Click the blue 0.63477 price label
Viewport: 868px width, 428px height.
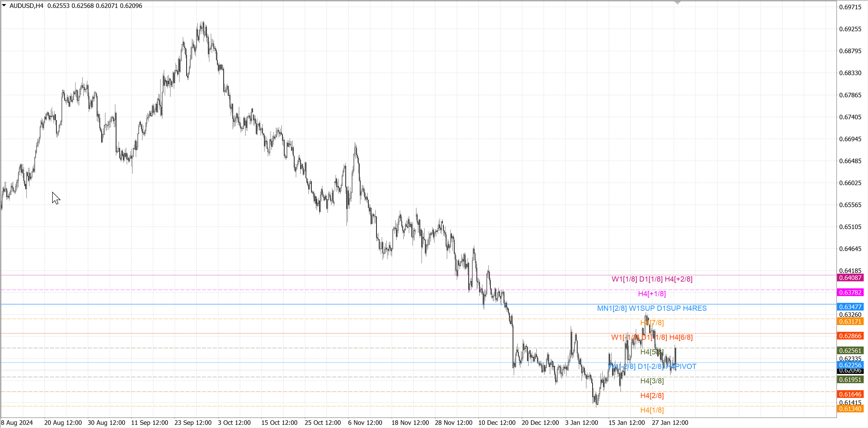tap(850, 307)
